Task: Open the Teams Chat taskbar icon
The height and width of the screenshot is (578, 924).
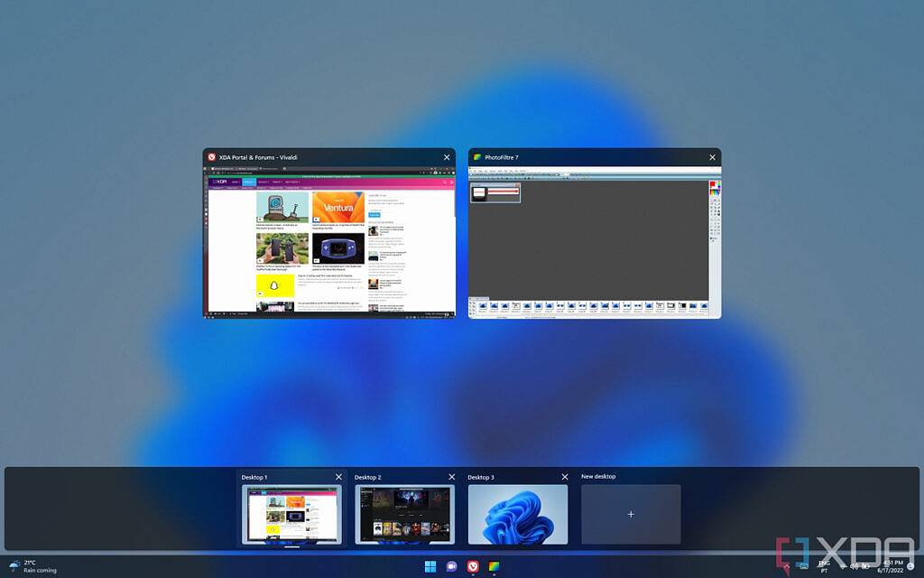Action: click(451, 566)
